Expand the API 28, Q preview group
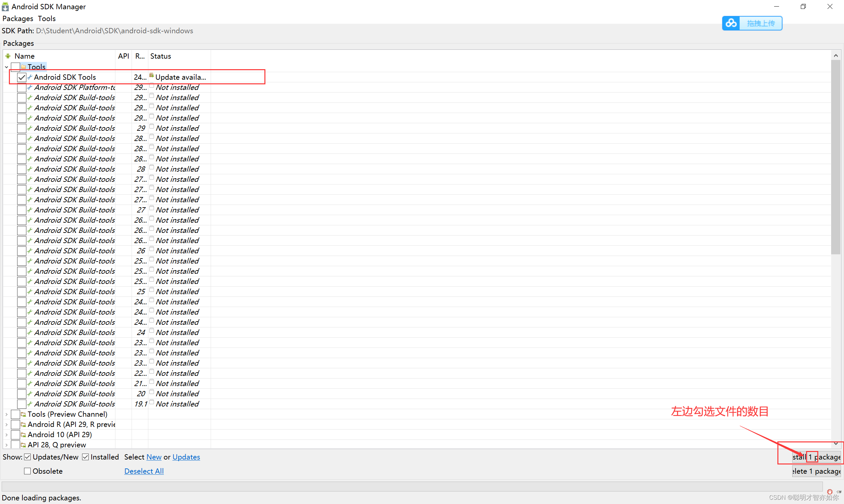Image resolution: width=844 pixels, height=504 pixels. [x=7, y=445]
